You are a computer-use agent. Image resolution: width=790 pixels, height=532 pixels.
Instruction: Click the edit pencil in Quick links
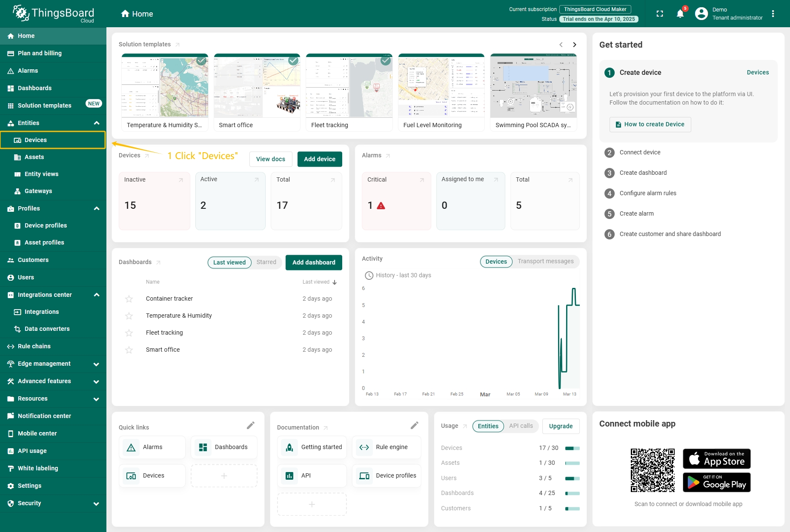pyautogui.click(x=251, y=425)
